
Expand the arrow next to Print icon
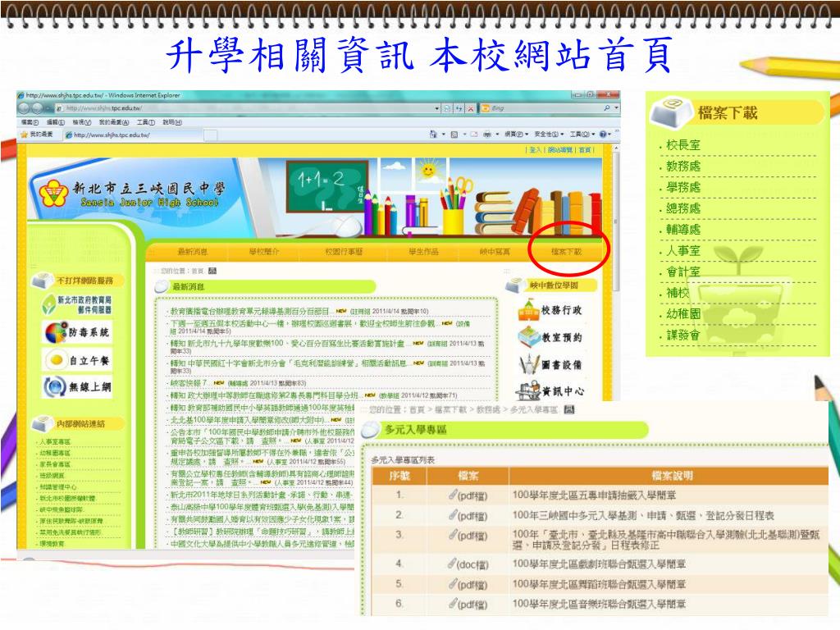pos(497,134)
